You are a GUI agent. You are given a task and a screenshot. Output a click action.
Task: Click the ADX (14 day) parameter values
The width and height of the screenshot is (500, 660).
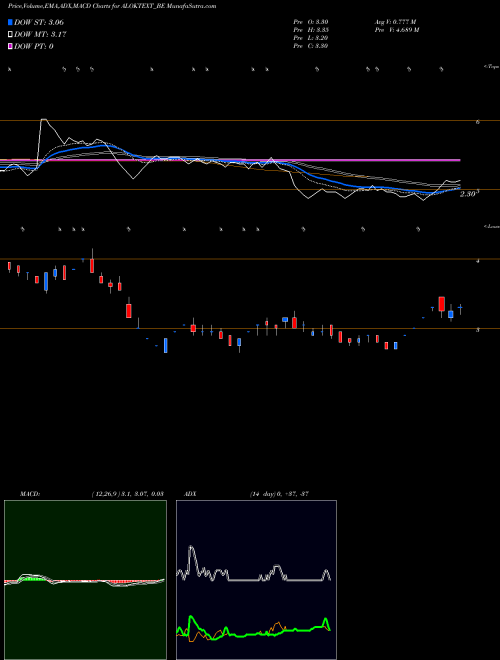click(279, 494)
